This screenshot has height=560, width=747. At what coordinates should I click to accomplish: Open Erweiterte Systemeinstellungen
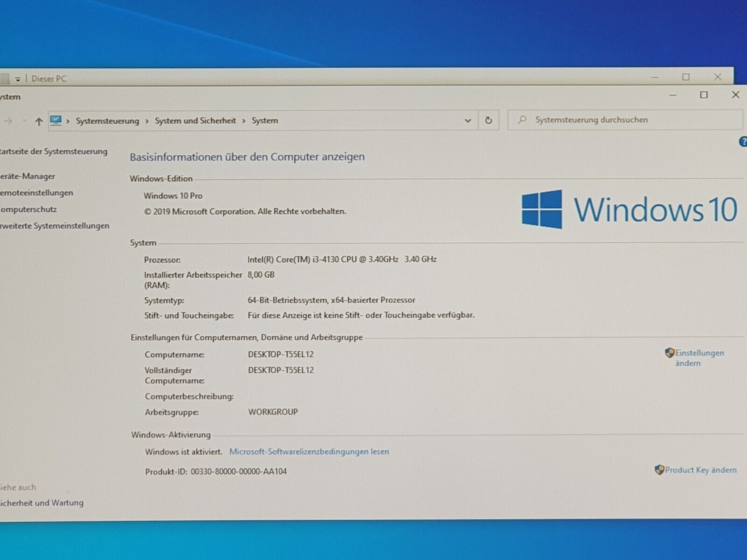(x=55, y=226)
